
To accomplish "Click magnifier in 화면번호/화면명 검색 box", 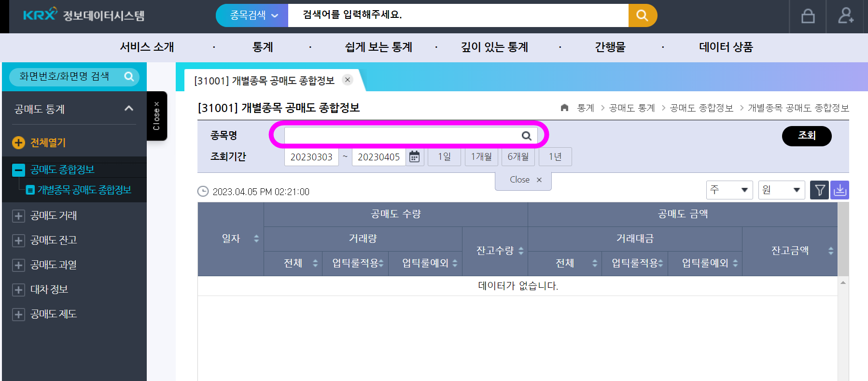I will tap(129, 76).
